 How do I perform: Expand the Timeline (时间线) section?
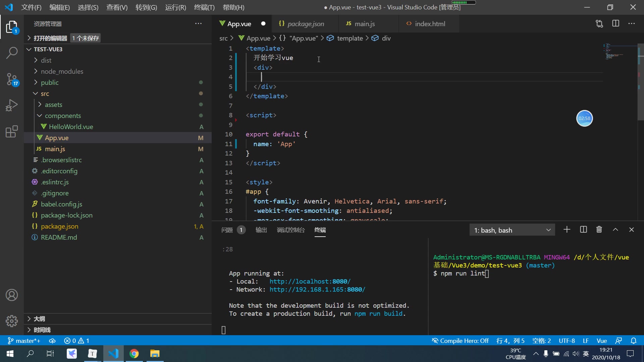(x=117, y=330)
